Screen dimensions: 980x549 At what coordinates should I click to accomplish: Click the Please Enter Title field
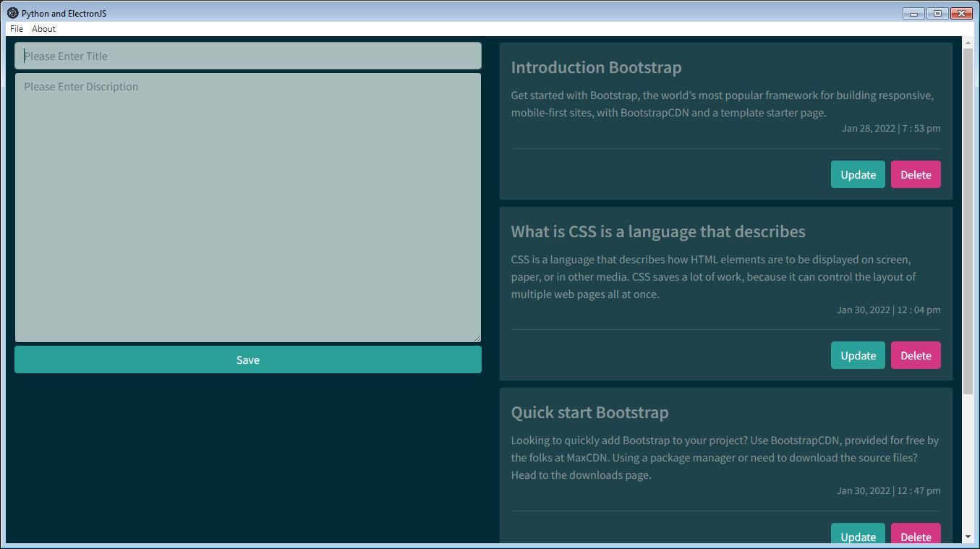(x=248, y=56)
